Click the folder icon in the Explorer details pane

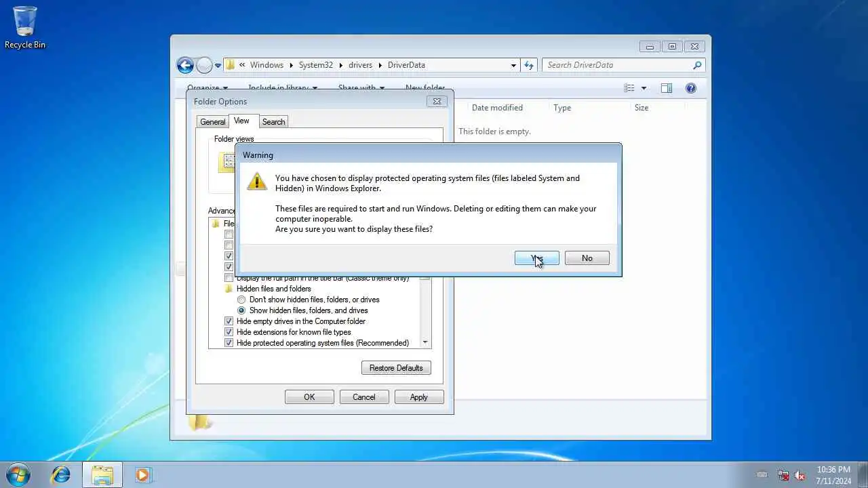tap(200, 423)
